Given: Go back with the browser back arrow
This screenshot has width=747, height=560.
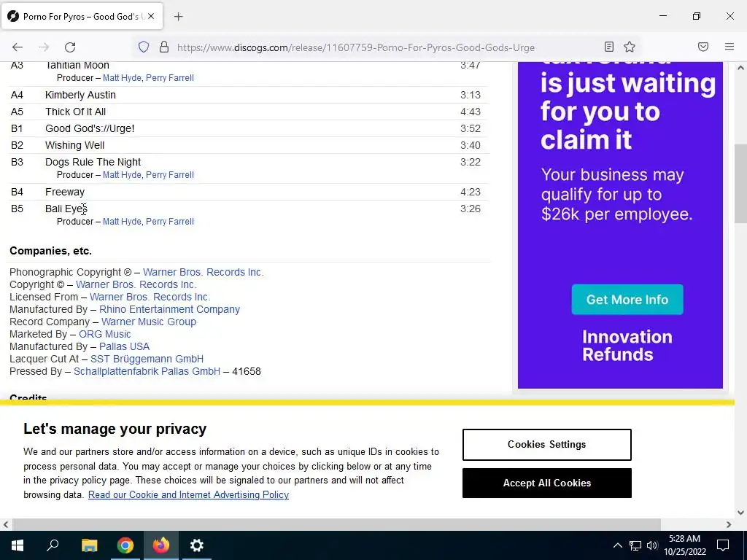Looking at the screenshot, I should pos(18,47).
